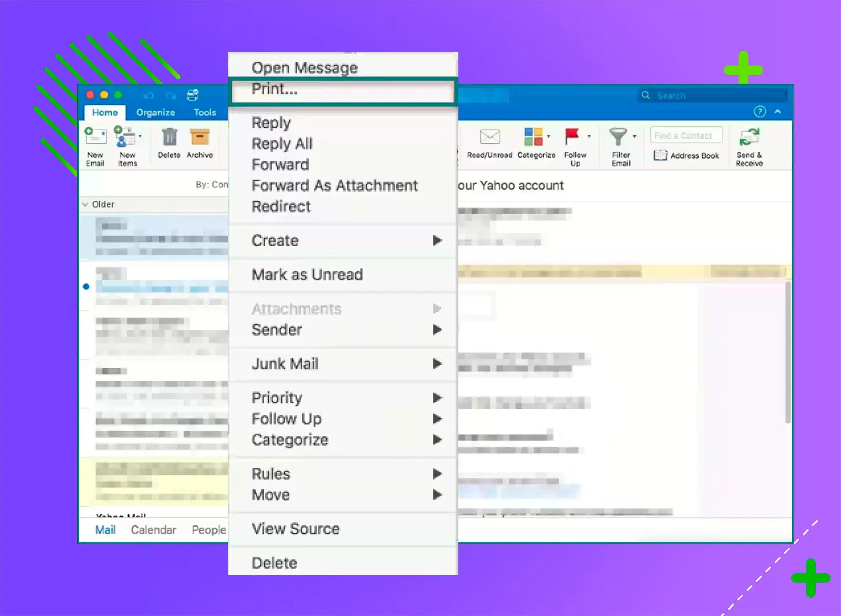Choose View Source from context menu
Screen dimensions: 841x616
[343, 529]
